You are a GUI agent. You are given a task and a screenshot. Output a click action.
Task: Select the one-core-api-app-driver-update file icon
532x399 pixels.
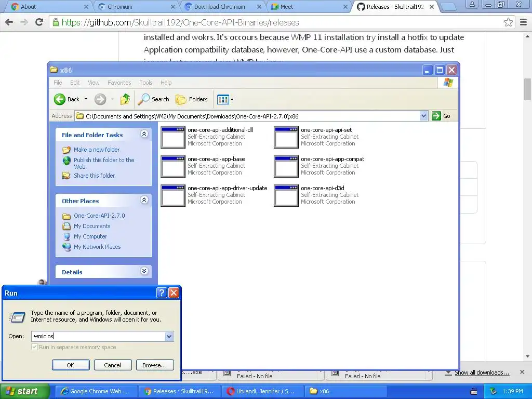point(172,195)
